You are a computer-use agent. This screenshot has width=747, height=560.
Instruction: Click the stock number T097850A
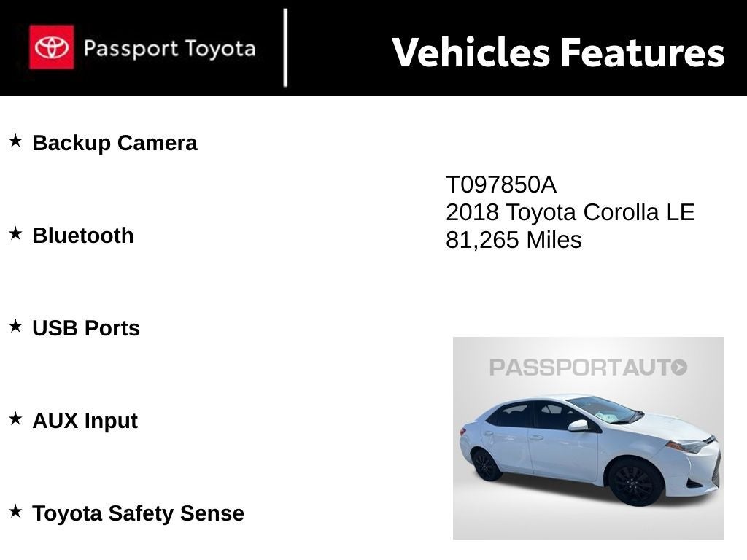501,185
